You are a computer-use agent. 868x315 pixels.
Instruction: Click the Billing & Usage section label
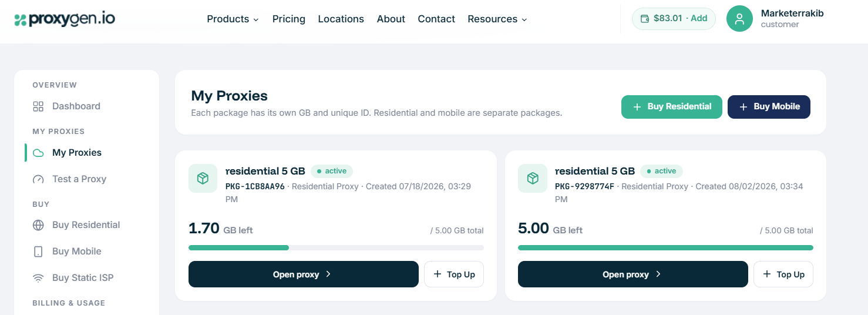[x=69, y=303]
